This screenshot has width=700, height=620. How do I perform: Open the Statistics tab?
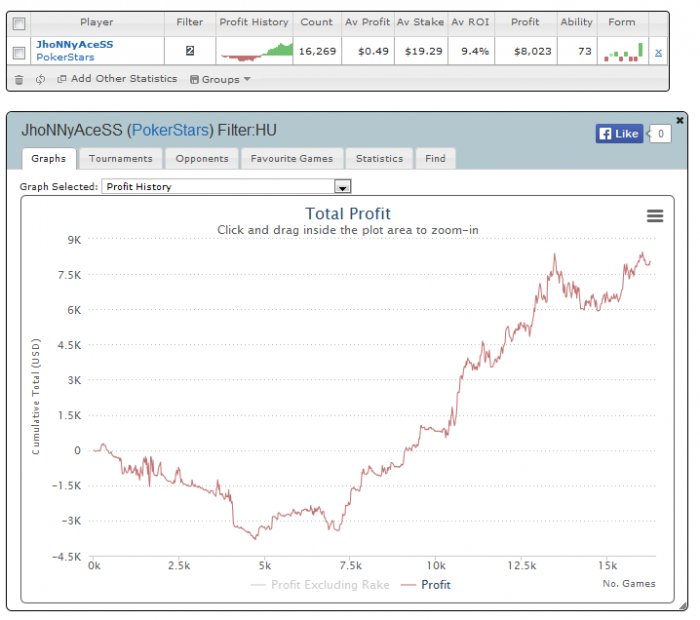point(379,158)
